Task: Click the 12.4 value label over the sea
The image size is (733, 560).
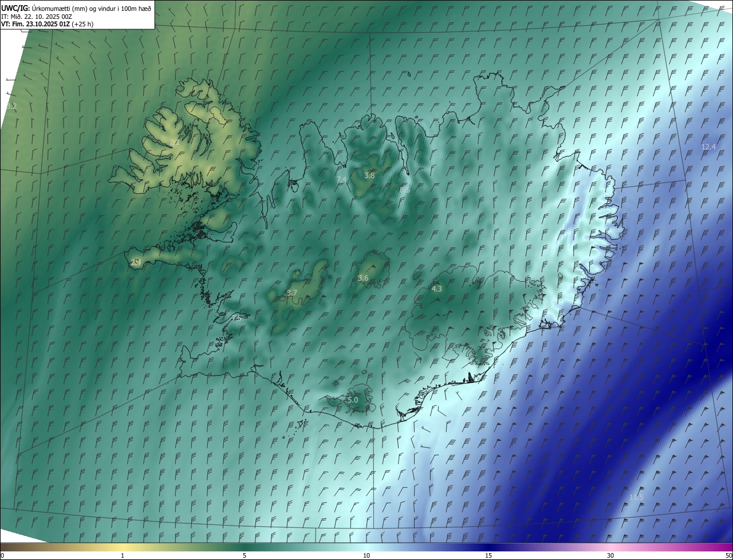Action: [x=708, y=147]
